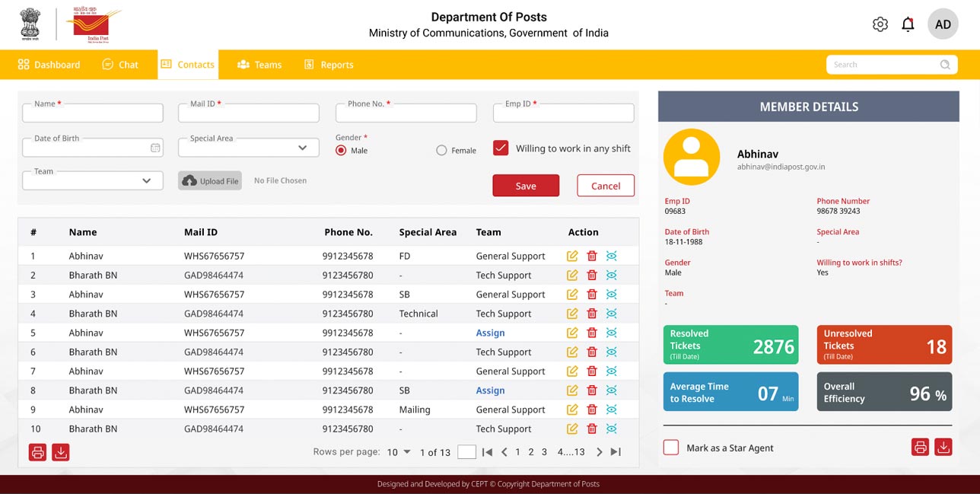
Task: Print the contacts table
Action: [x=37, y=452]
